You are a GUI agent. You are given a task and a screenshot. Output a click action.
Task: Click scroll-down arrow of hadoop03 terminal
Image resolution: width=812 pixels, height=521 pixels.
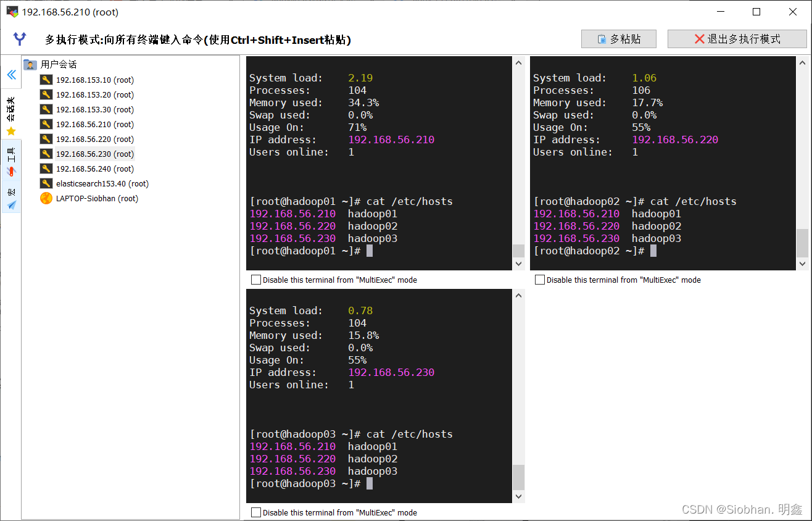pos(518,496)
